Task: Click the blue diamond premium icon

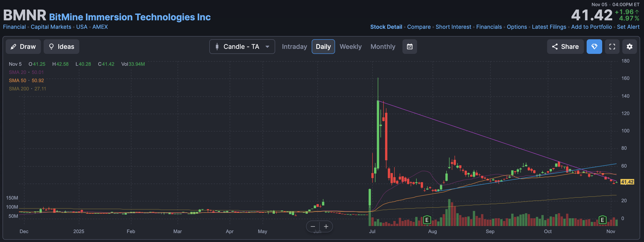Action: tap(594, 47)
